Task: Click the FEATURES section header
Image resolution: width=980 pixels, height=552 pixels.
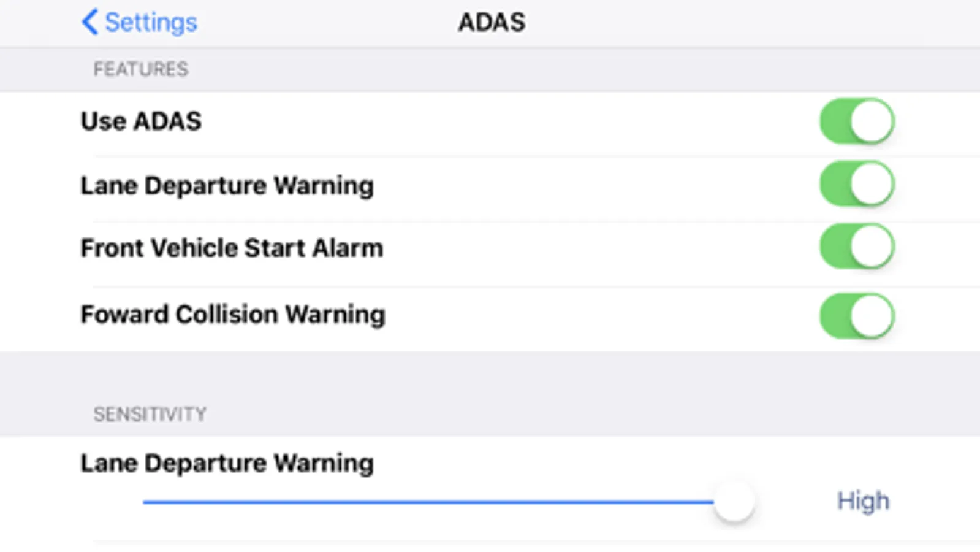Action: click(x=140, y=69)
